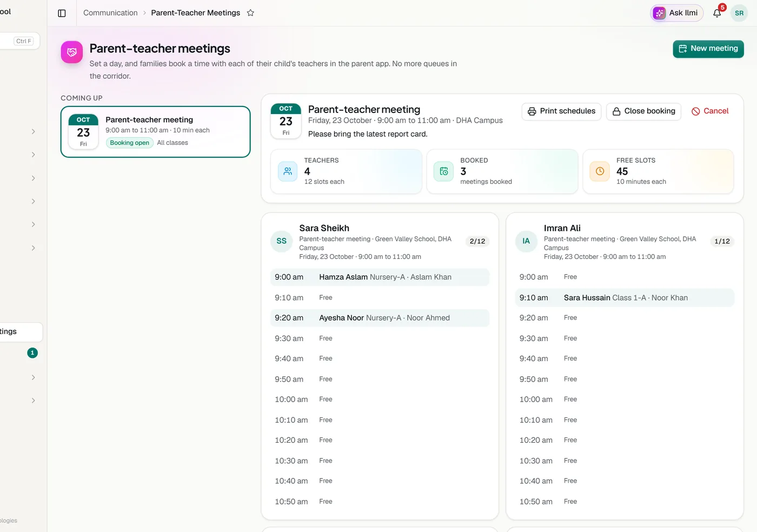Open Ayesha Noor's 9:20 am booking
The image size is (757, 532).
click(380, 318)
